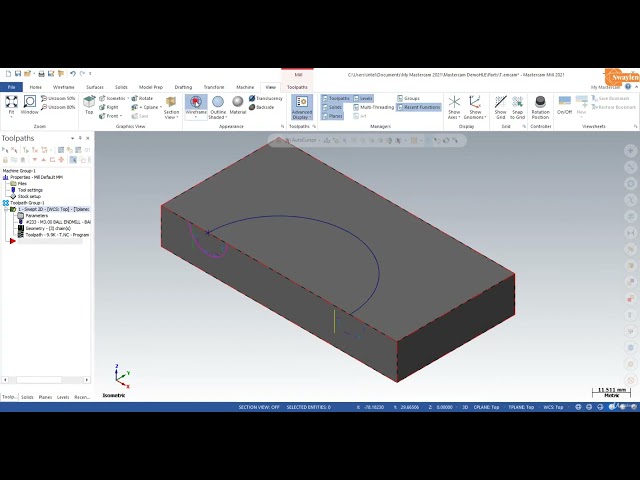Screen dimensions: 640x480
Task: Toggle Translucency
Action: click(266, 98)
